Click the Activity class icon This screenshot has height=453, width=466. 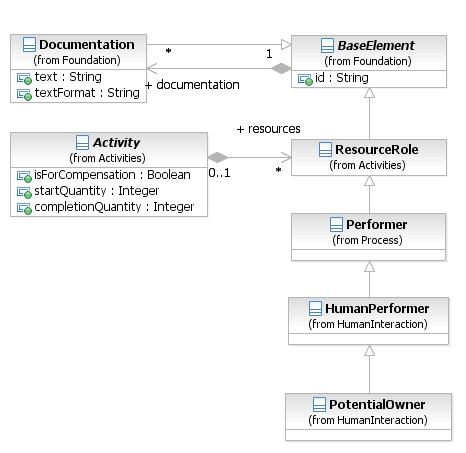tap(82, 143)
